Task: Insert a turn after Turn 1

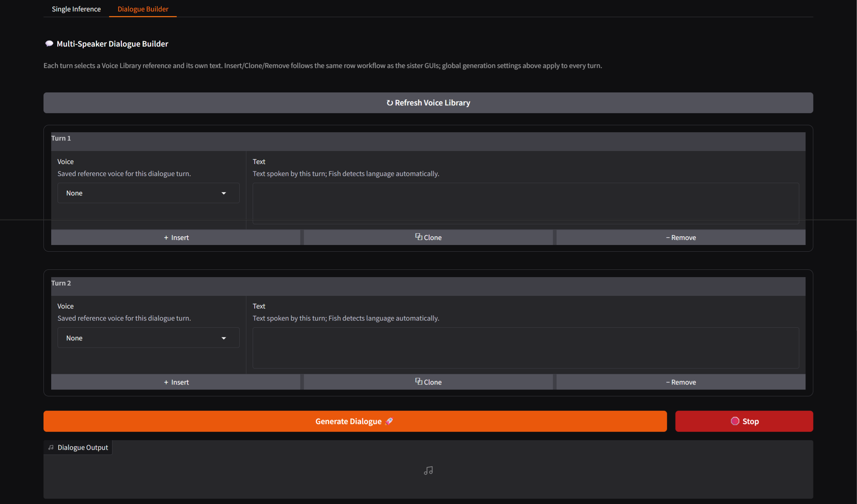Action: point(176,237)
